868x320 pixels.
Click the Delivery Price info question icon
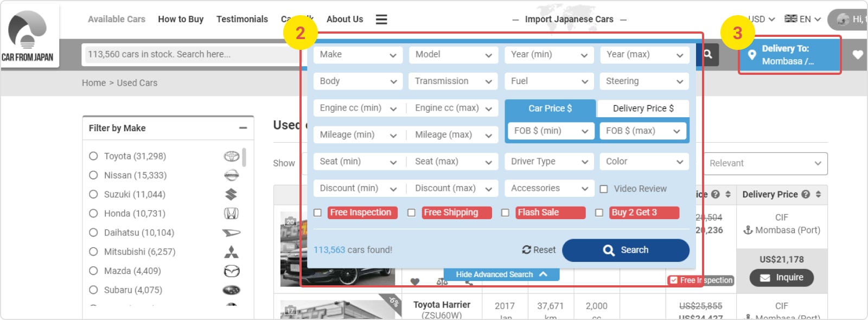[806, 194]
